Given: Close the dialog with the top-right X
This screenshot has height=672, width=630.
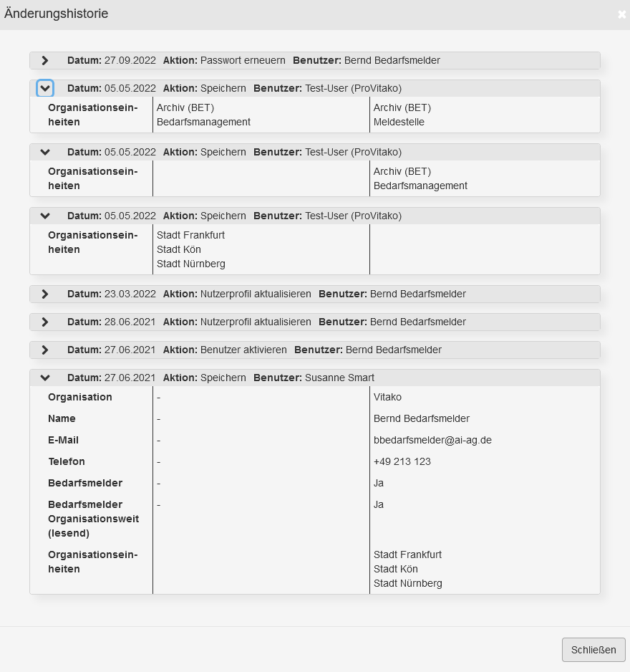Looking at the screenshot, I should pyautogui.click(x=621, y=14).
